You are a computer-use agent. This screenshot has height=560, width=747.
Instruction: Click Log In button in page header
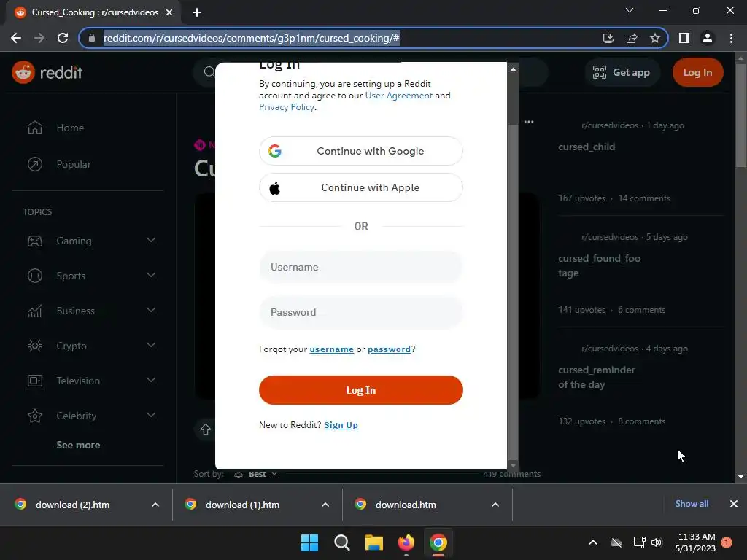coord(697,72)
